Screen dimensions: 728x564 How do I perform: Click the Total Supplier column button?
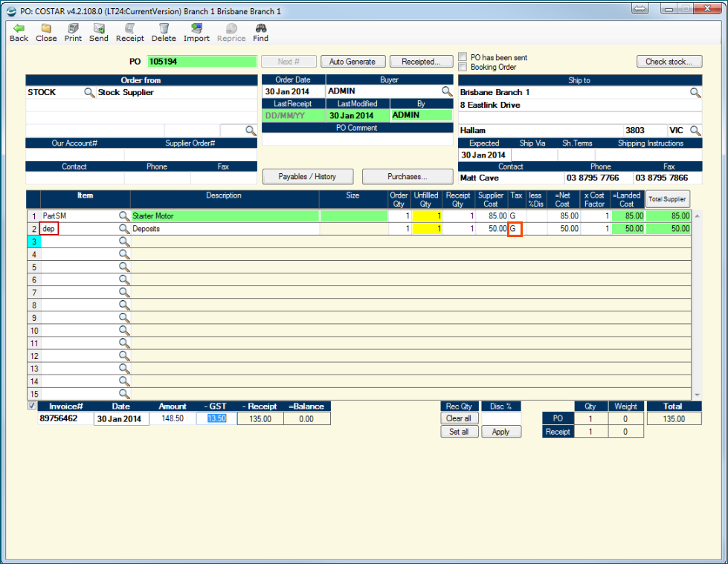pyautogui.click(x=667, y=199)
